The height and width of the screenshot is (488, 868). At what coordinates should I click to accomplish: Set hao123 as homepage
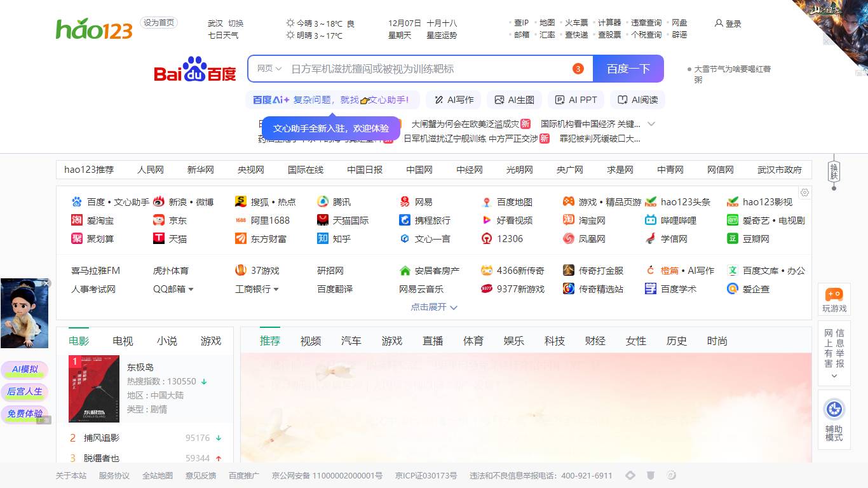159,23
